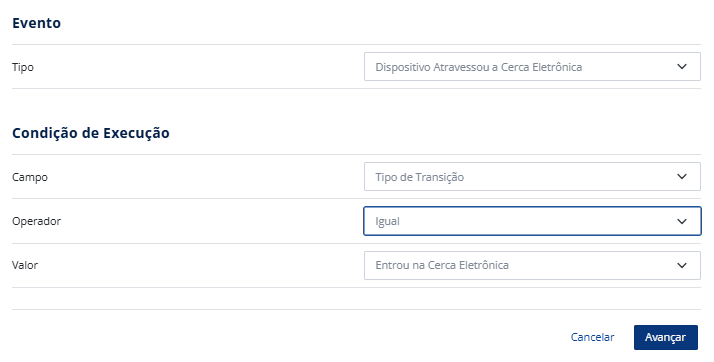
Task: Click the Entrou na Cerca Eletrônica text
Action: point(442,265)
